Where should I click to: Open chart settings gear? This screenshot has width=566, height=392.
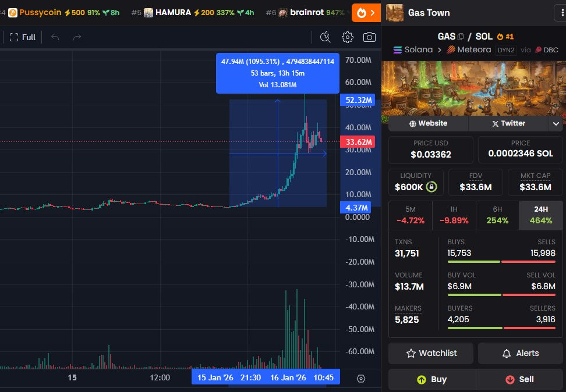click(x=347, y=37)
